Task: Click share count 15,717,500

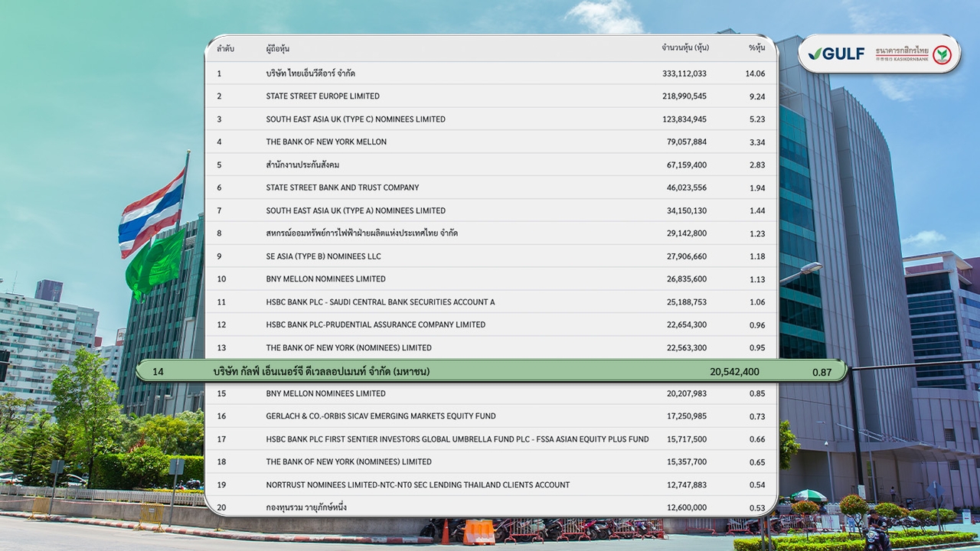Action: (x=687, y=439)
